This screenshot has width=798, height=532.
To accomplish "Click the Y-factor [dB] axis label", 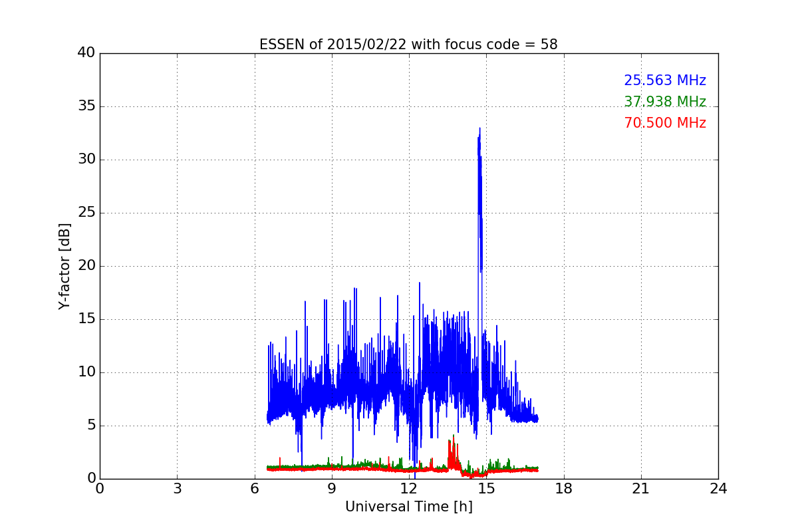I will (64, 266).
